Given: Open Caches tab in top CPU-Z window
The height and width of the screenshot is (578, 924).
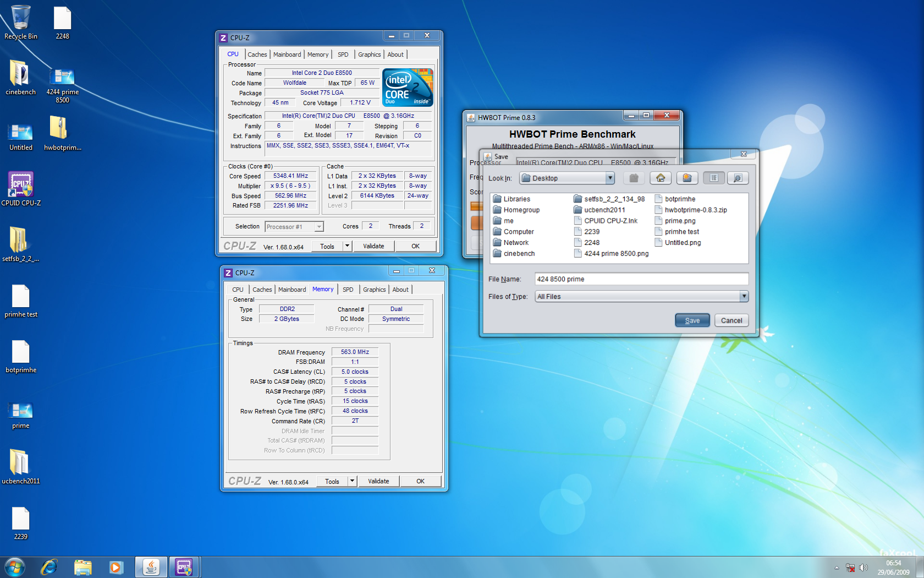Looking at the screenshot, I should (x=257, y=54).
